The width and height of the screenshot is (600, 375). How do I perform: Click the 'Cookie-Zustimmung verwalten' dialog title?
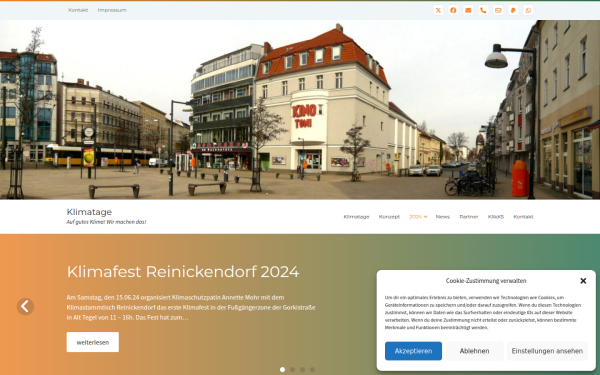(x=486, y=281)
